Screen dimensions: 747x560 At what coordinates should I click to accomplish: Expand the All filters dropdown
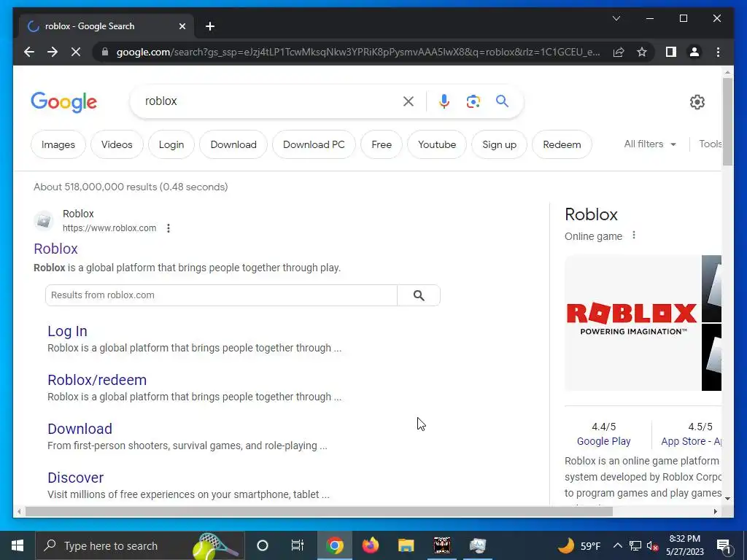pos(650,144)
